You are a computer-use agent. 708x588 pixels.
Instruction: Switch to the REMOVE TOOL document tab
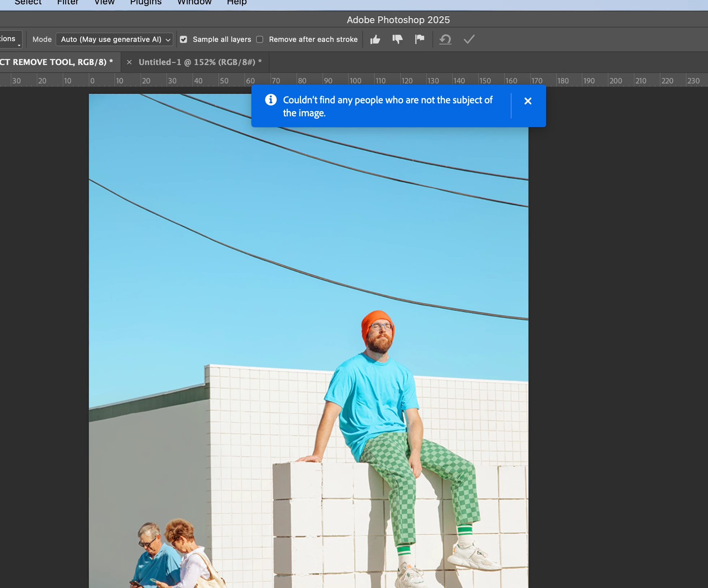[56, 62]
